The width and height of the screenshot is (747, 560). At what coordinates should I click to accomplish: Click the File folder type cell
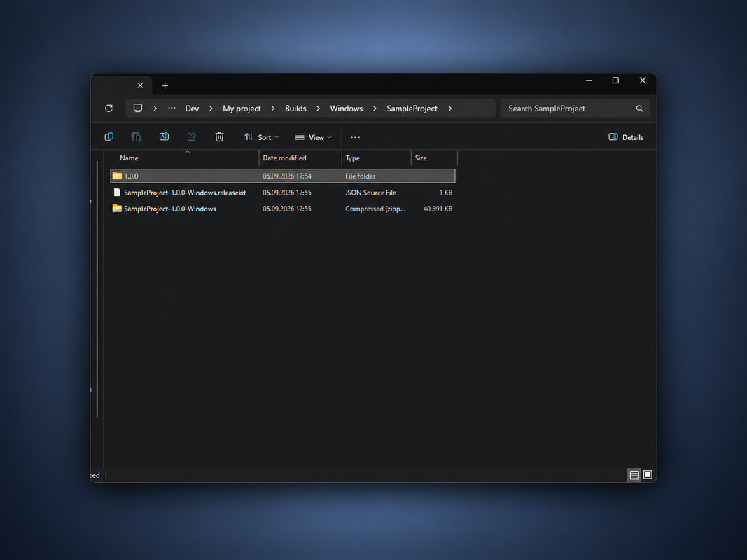(x=360, y=176)
